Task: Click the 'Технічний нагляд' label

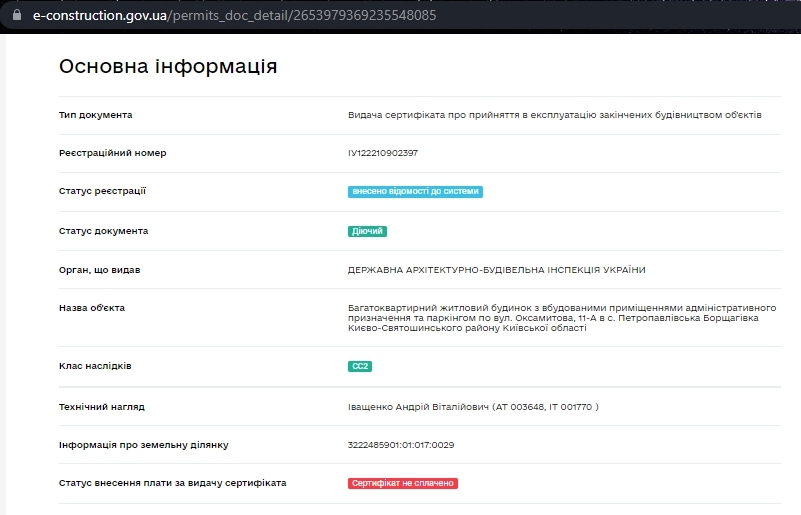Action: coord(102,407)
